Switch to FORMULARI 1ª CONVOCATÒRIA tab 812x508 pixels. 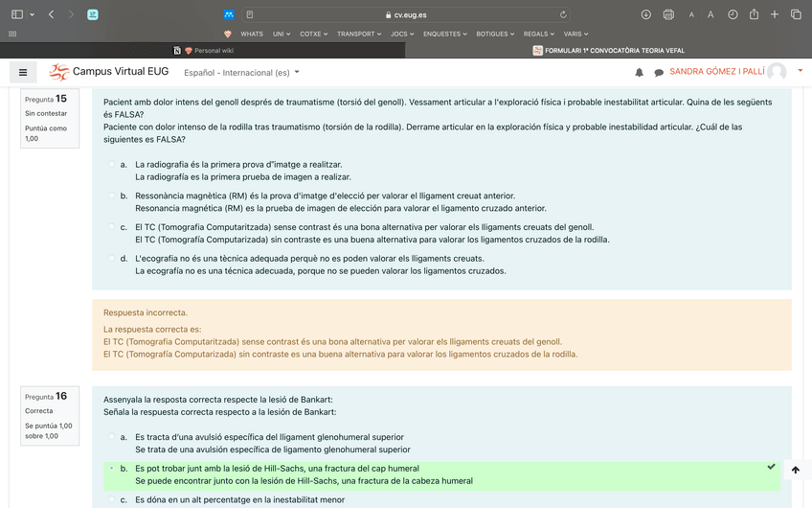(x=608, y=51)
